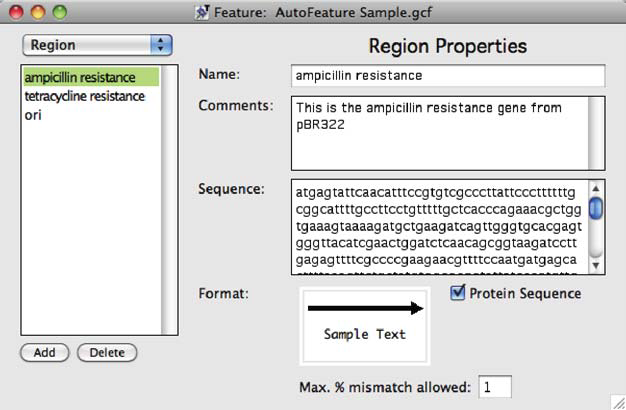Screen dimensions: 626x410
Task: Click the yellow minimize window button
Action: pyautogui.click(x=38, y=12)
